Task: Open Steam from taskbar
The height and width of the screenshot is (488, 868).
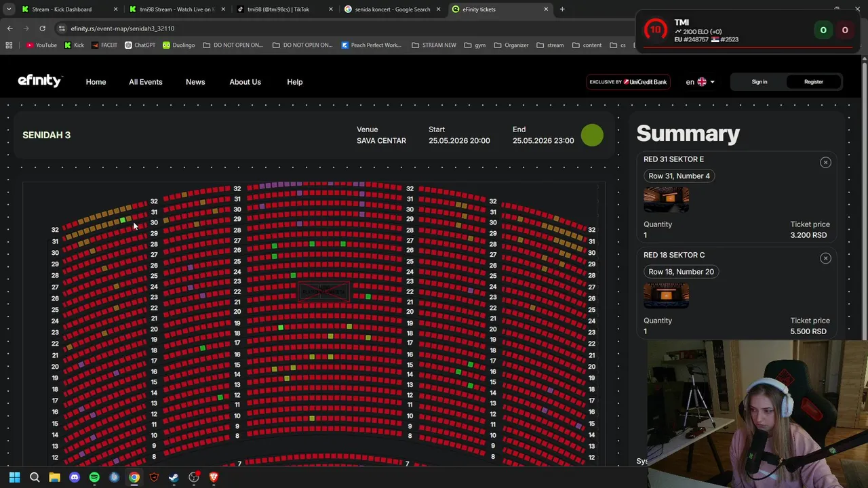Action: click(174, 477)
